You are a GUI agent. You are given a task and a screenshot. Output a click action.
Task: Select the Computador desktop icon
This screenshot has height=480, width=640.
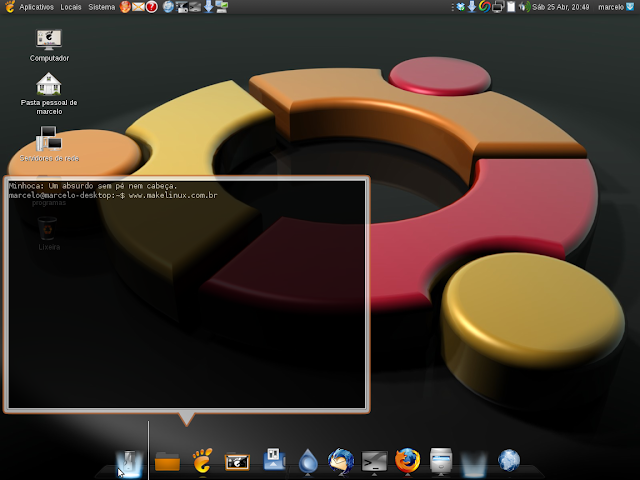pyautogui.click(x=49, y=45)
